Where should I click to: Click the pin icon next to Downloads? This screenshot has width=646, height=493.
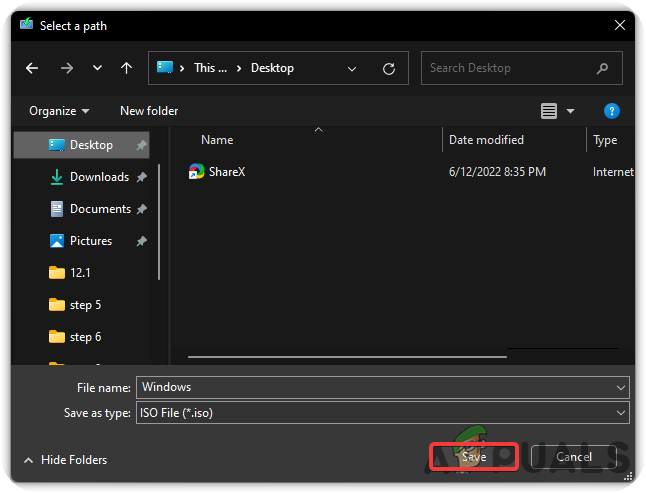coord(141,177)
